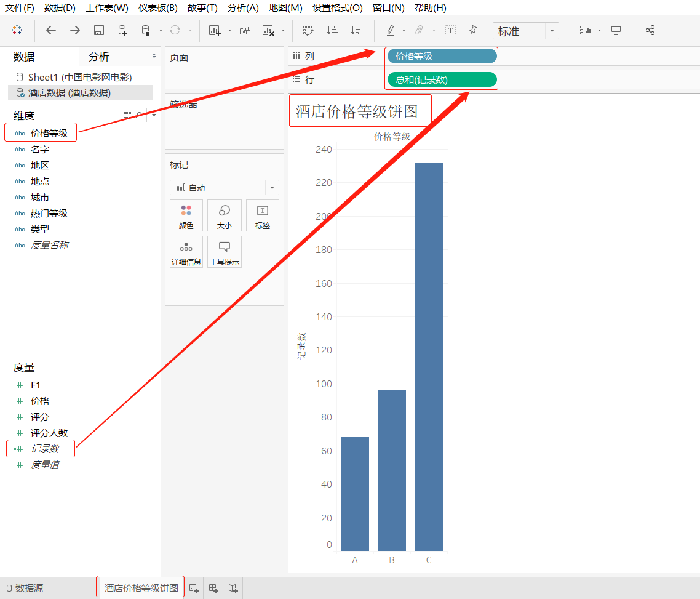Click the new story tab icon at bottom
The height and width of the screenshot is (599, 700).
pos(233,589)
